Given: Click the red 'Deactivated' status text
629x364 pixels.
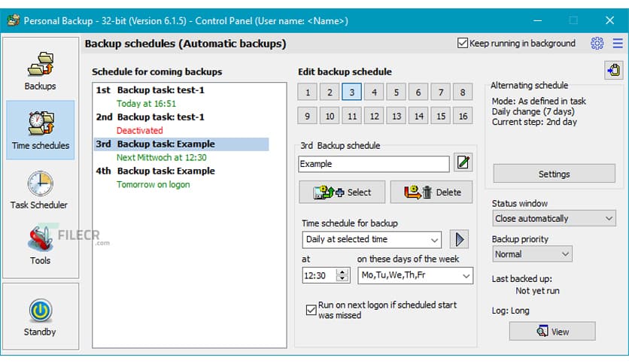Looking at the screenshot, I should (140, 130).
